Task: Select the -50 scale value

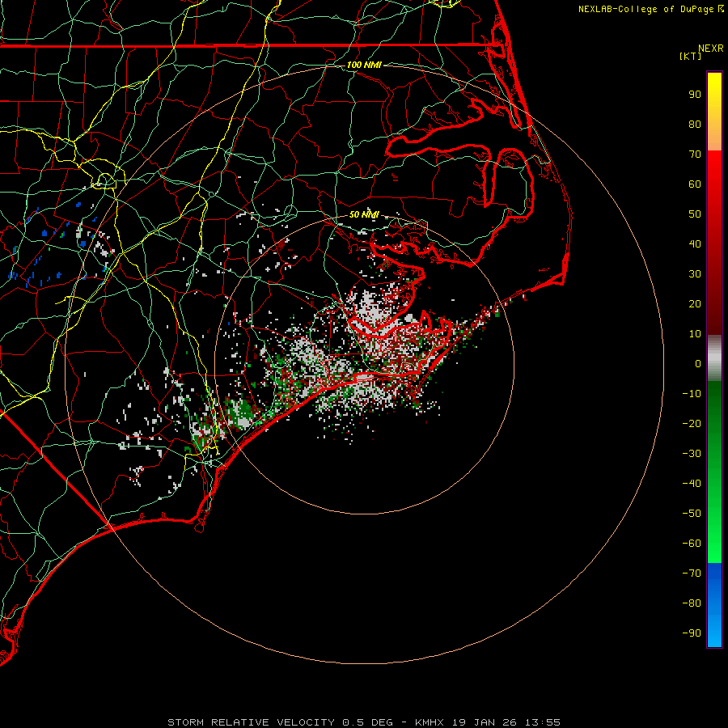Action: click(692, 514)
